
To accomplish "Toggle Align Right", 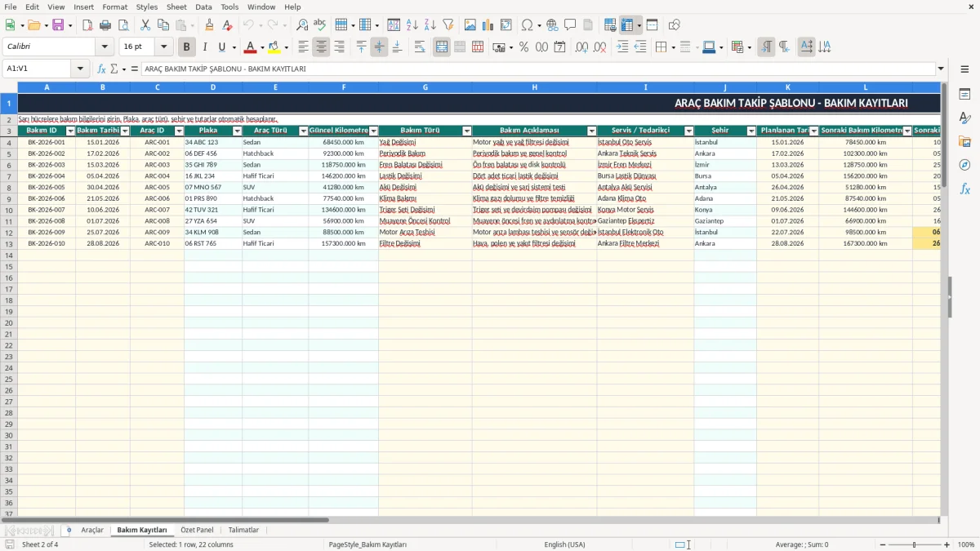I will [x=340, y=47].
